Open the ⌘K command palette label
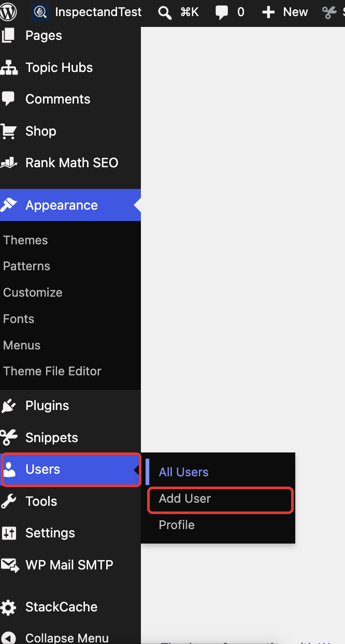 point(190,12)
